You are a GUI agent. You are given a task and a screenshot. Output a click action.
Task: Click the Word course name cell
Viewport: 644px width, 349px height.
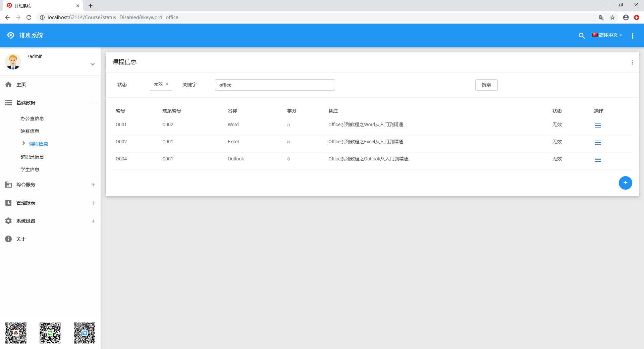[x=233, y=124]
